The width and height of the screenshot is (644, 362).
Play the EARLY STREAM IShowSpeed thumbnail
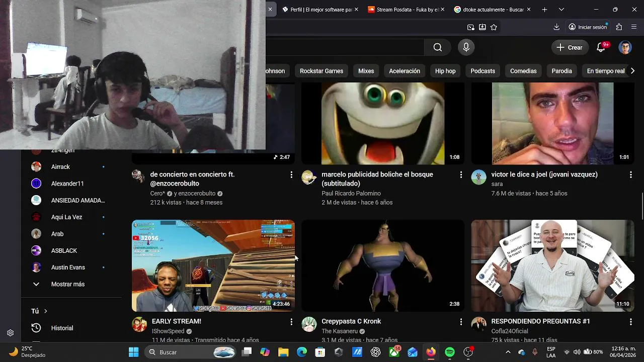[x=213, y=265]
